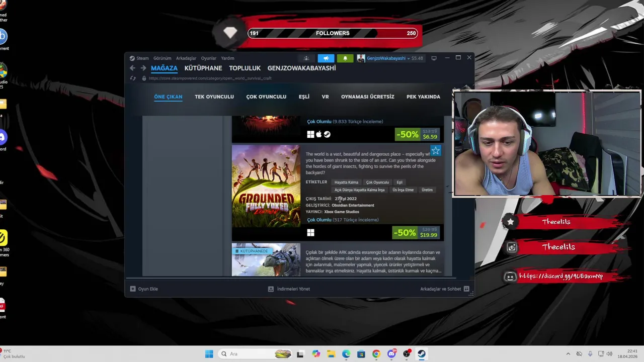Open File Explorer from the taskbar
This screenshot has width=644, height=362.
pos(331,354)
